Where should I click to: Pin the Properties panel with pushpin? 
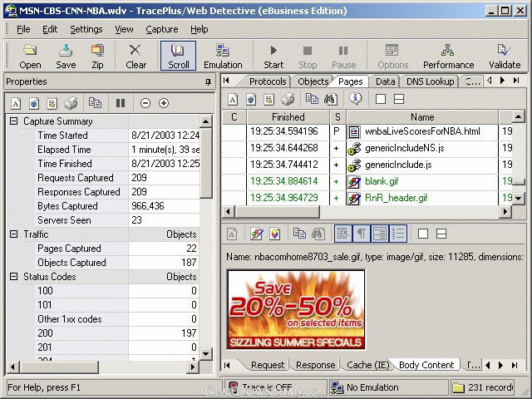tap(208, 81)
